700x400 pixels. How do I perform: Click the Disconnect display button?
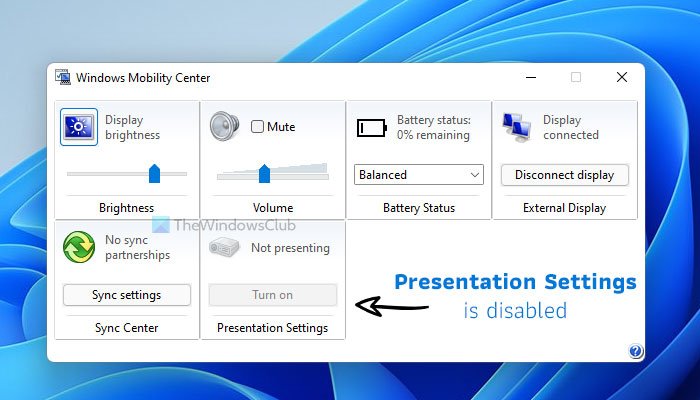[x=565, y=175]
